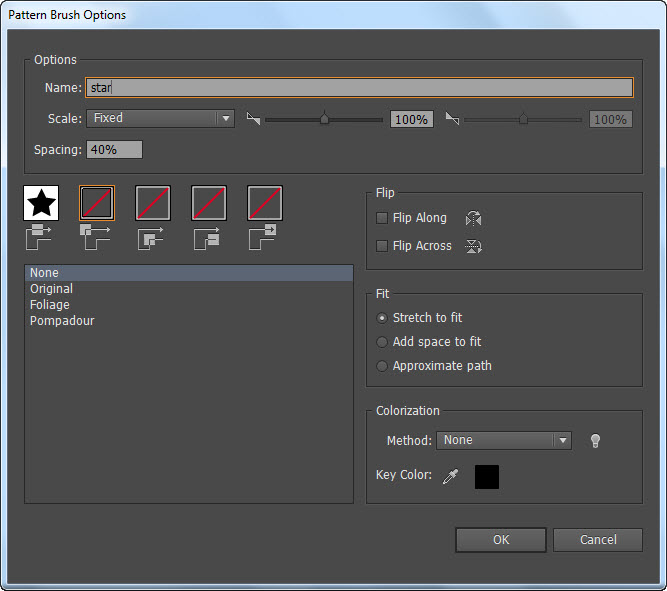Click the Flip Across illustration icon
This screenshot has width=667, height=591.
click(x=473, y=246)
